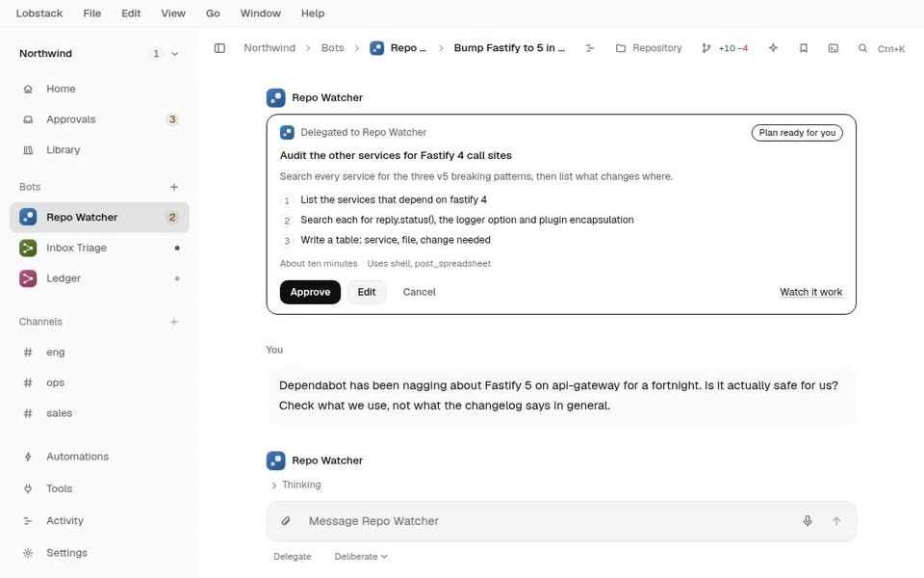The height and width of the screenshot is (578, 924).
Task: Open Automations
Action: [99, 457]
